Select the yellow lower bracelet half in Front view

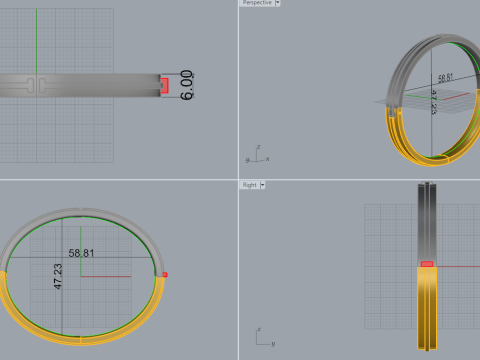coord(81,340)
